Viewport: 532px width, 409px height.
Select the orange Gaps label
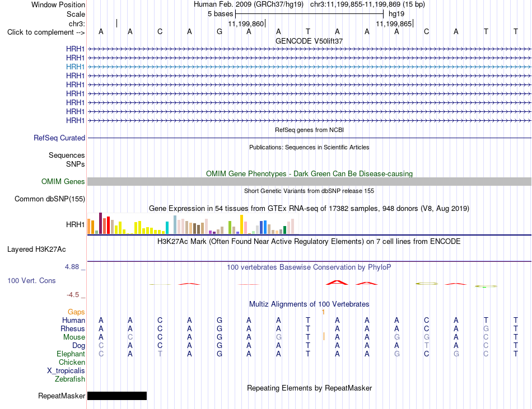76,312
